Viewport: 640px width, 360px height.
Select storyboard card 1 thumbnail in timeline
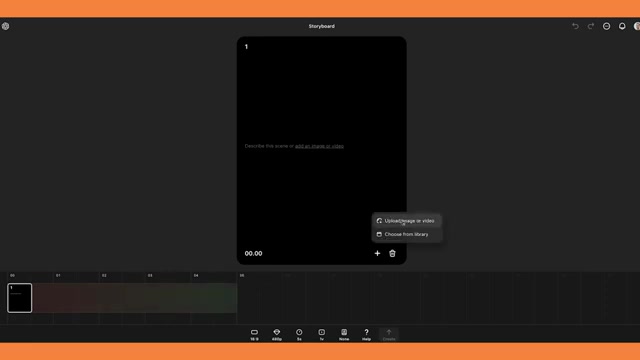pos(20,298)
